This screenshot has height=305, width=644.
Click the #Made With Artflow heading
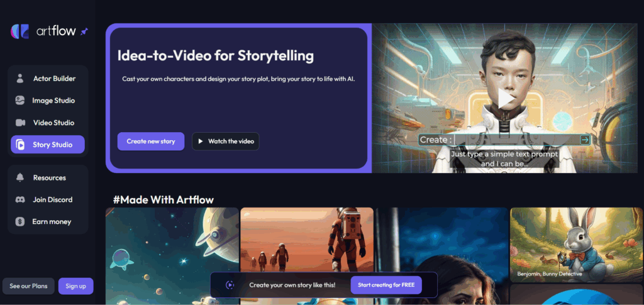pos(164,200)
